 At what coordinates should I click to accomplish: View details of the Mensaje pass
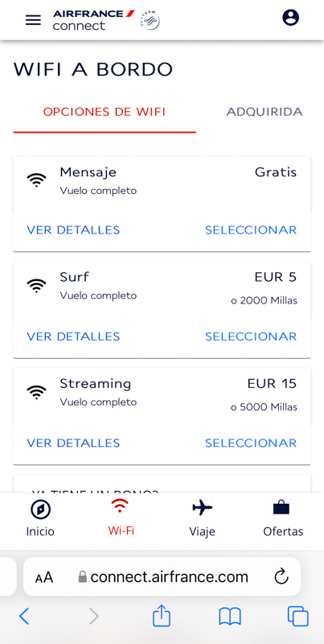(x=73, y=230)
